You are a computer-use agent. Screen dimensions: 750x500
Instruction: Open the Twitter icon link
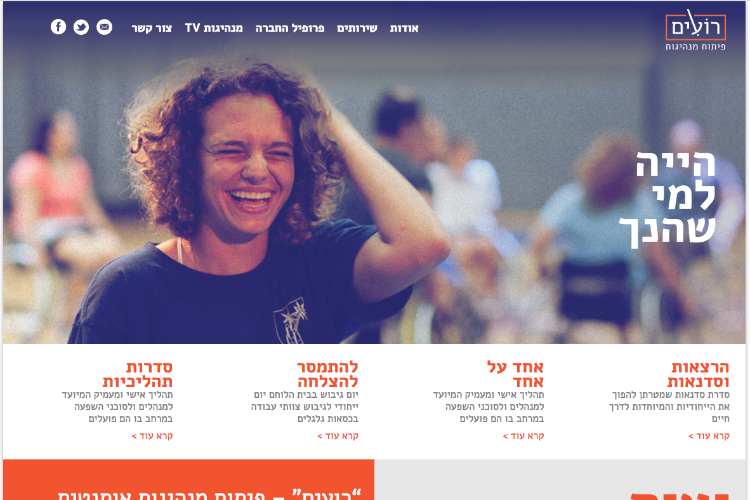[x=81, y=27]
